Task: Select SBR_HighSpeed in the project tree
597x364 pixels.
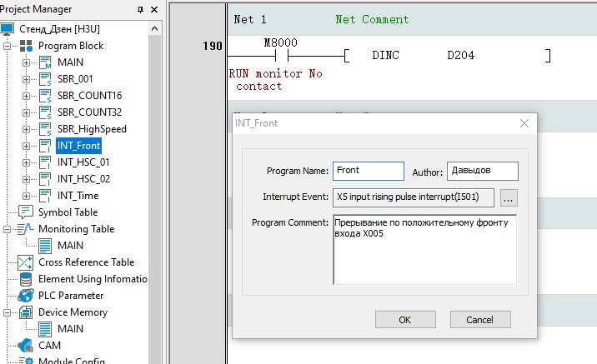Action: [x=92, y=129]
